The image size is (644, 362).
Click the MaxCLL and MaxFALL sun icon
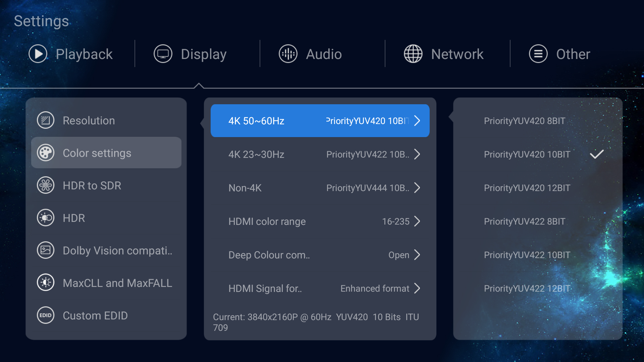(x=46, y=283)
